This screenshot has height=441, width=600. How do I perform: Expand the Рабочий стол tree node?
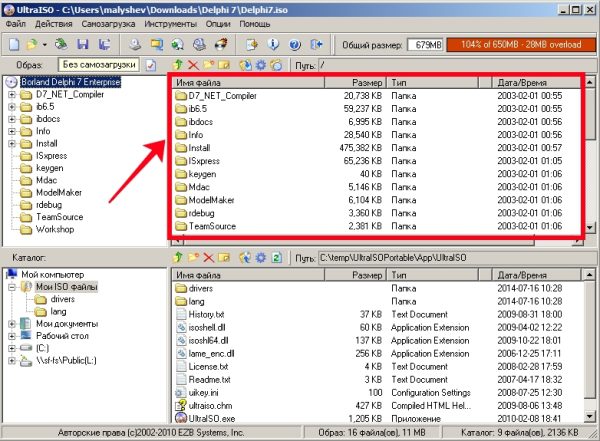click(12, 336)
